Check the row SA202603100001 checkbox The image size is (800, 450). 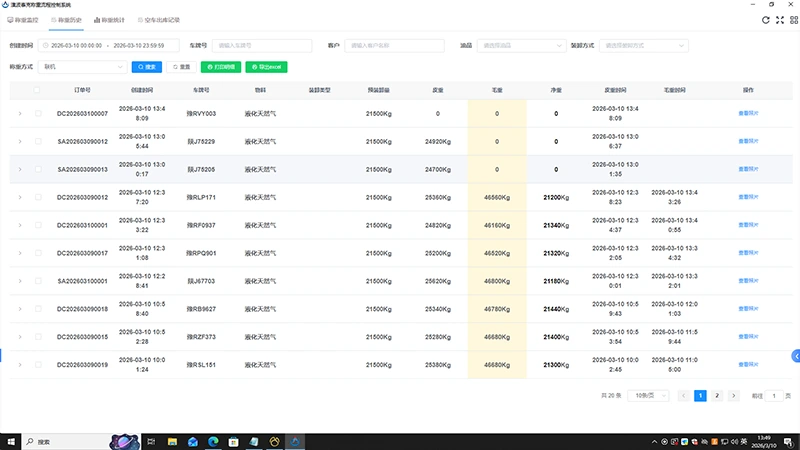[38, 281]
